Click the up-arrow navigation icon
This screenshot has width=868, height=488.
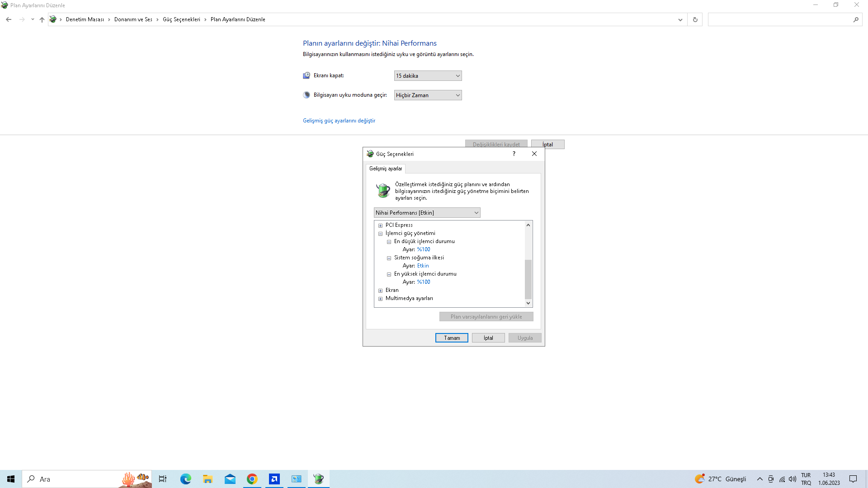(42, 19)
